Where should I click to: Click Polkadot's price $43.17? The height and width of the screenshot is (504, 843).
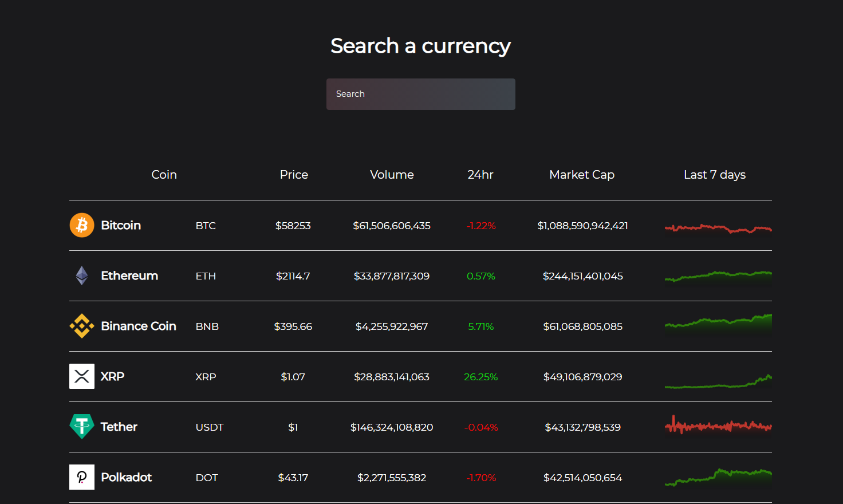293,478
